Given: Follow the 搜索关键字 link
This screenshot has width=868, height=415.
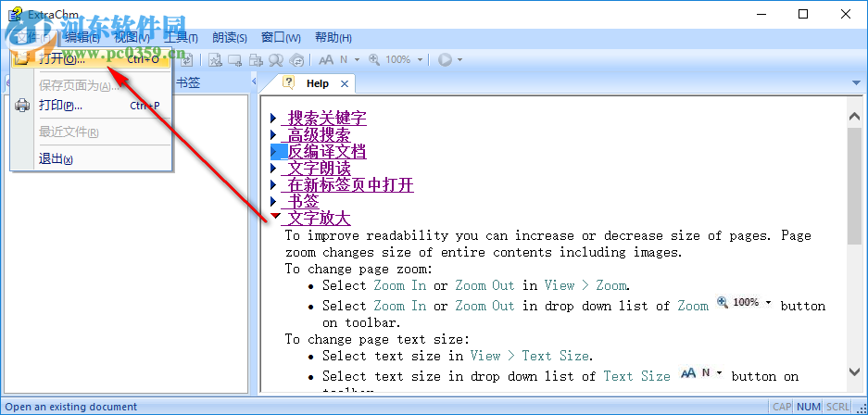Looking at the screenshot, I should pyautogui.click(x=324, y=118).
